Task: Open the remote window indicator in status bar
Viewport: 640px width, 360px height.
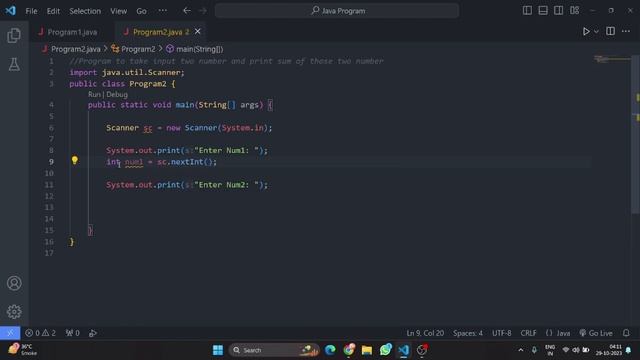Action: point(10,333)
